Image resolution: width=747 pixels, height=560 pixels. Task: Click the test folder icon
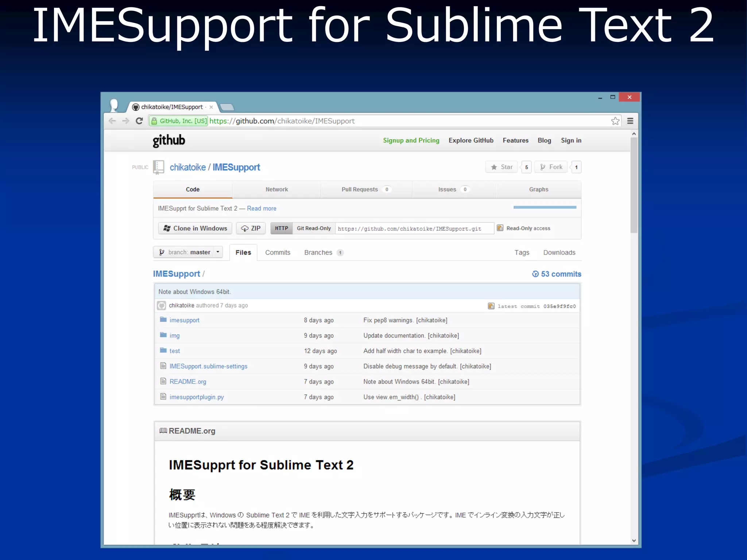[163, 350]
